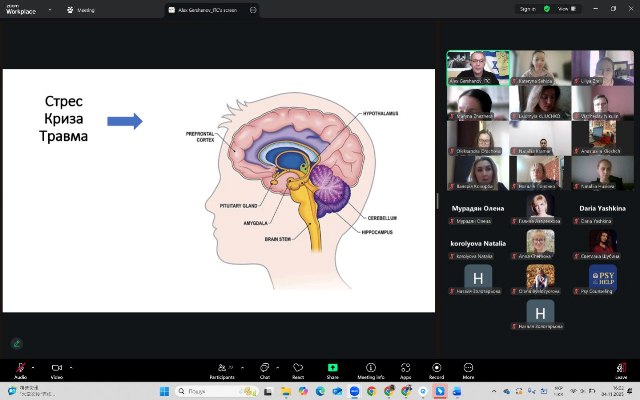Unmute microphone with the Audio button
Screen dimensions: 640x400
point(20,368)
